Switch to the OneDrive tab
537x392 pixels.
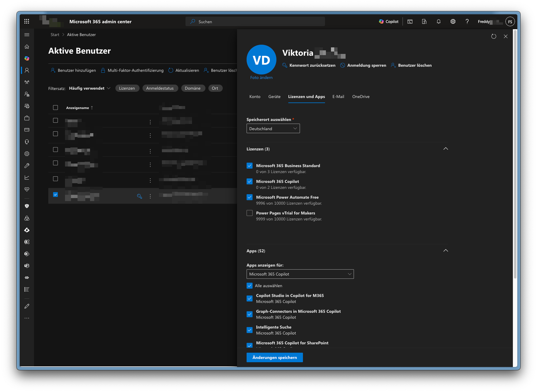click(361, 97)
